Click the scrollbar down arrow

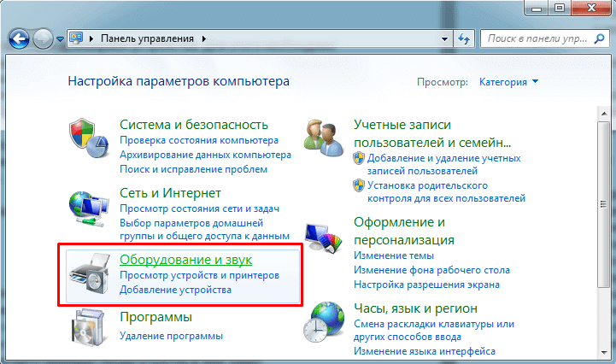click(604, 352)
